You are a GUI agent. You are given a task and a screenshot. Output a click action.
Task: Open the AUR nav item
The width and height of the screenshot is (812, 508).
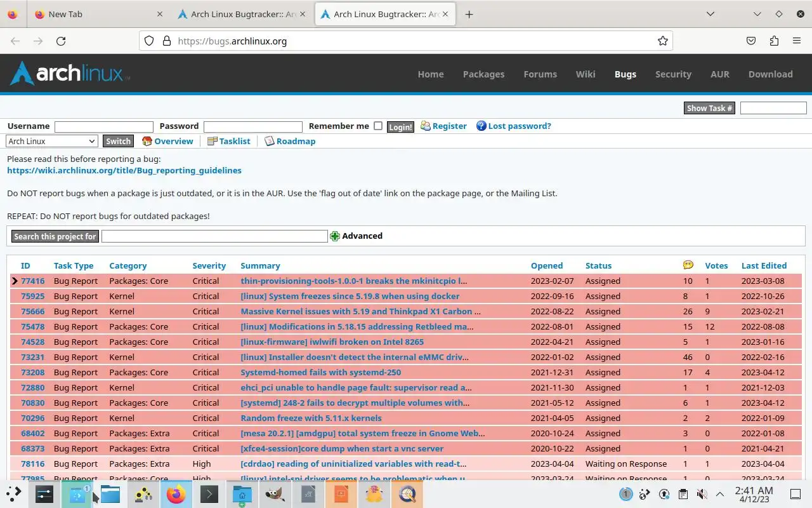pyautogui.click(x=719, y=74)
